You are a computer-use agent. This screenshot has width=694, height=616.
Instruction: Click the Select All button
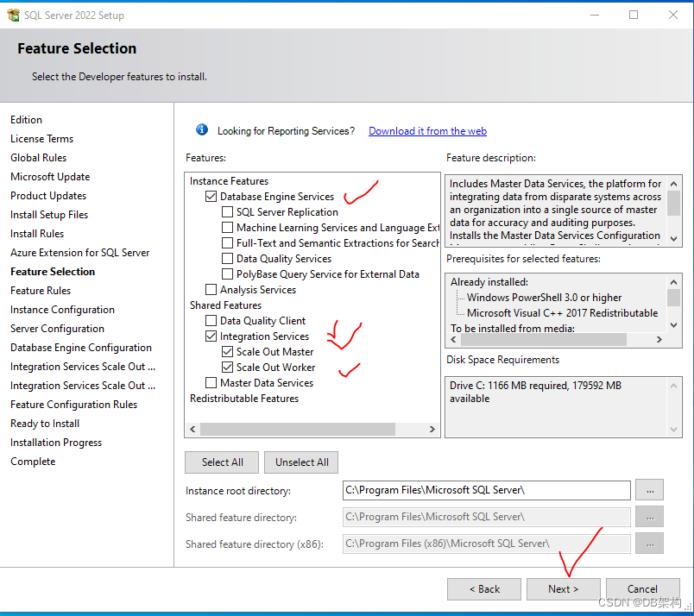222,462
